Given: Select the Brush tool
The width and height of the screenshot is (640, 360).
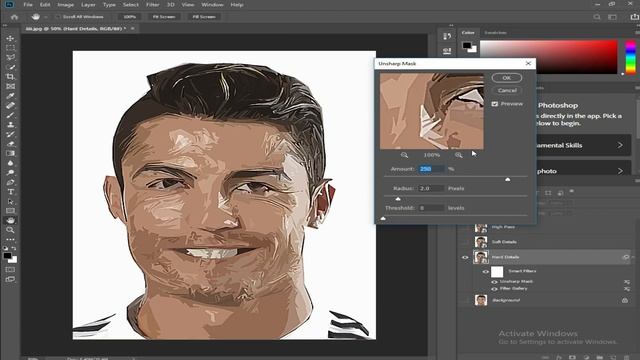Looking at the screenshot, I should pyautogui.click(x=10, y=115).
